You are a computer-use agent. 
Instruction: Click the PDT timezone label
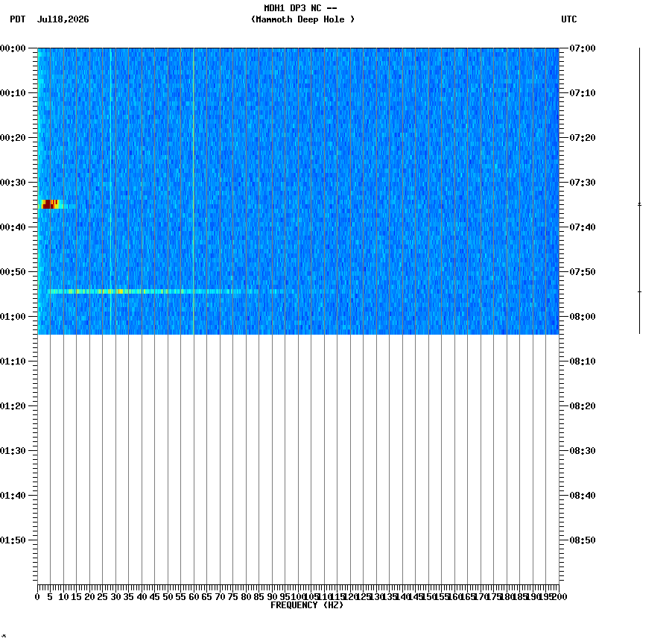coord(18,19)
